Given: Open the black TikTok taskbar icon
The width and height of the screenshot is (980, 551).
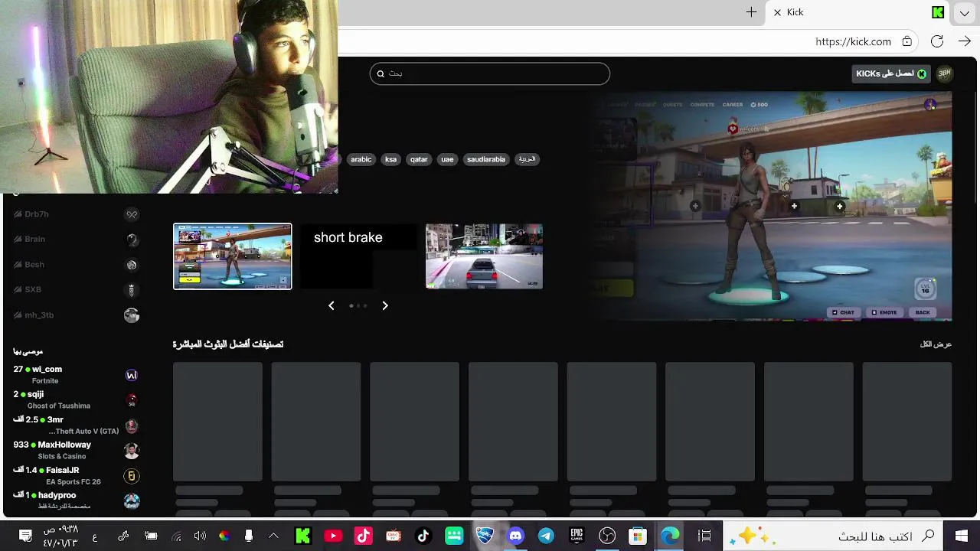Looking at the screenshot, I should point(423,536).
